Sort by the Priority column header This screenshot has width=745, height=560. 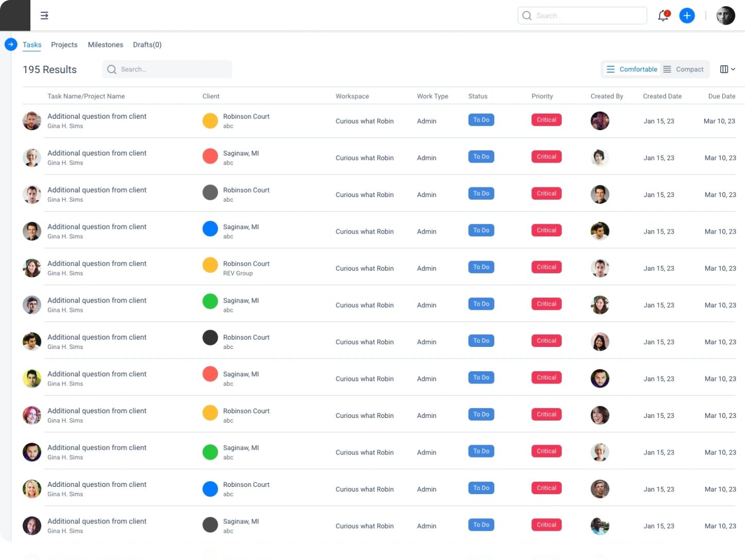pyautogui.click(x=542, y=96)
